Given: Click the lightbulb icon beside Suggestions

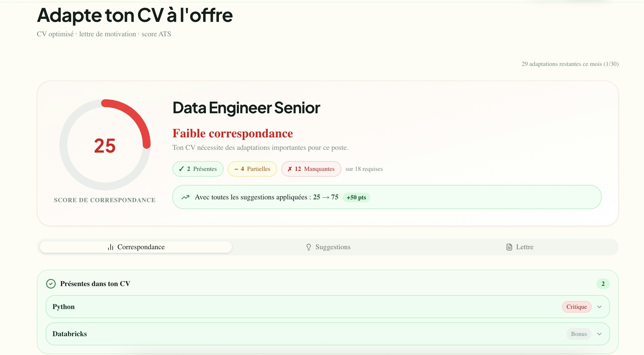Looking at the screenshot, I should pos(308,247).
